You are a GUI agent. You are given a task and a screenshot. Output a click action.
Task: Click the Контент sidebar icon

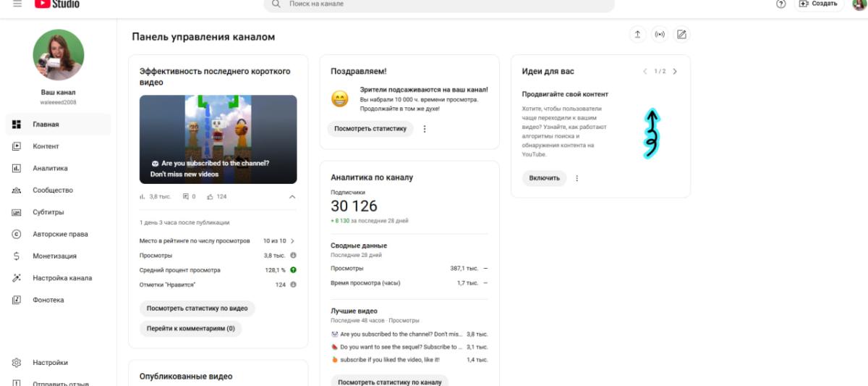pos(17,146)
